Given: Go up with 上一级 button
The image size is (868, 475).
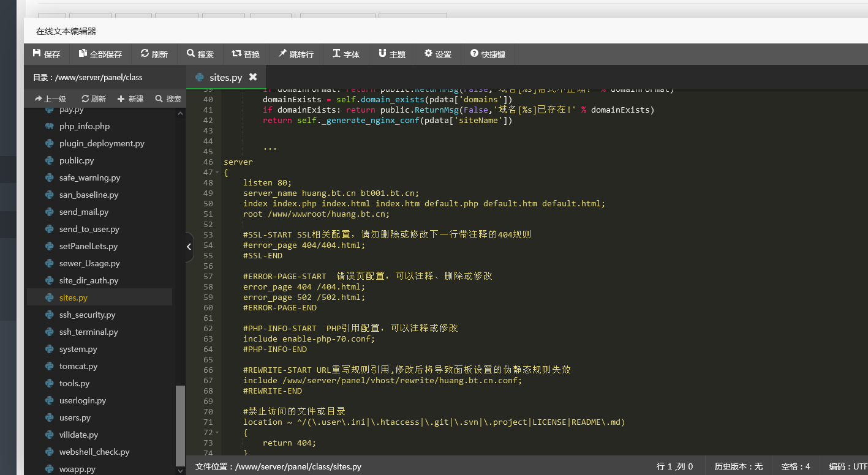Looking at the screenshot, I should 50,99.
